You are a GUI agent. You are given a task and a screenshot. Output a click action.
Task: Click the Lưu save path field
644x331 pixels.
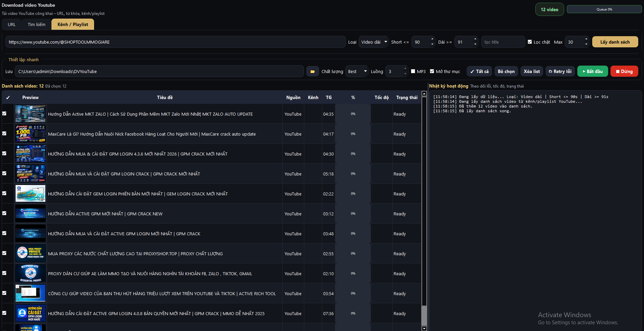[x=159, y=71]
